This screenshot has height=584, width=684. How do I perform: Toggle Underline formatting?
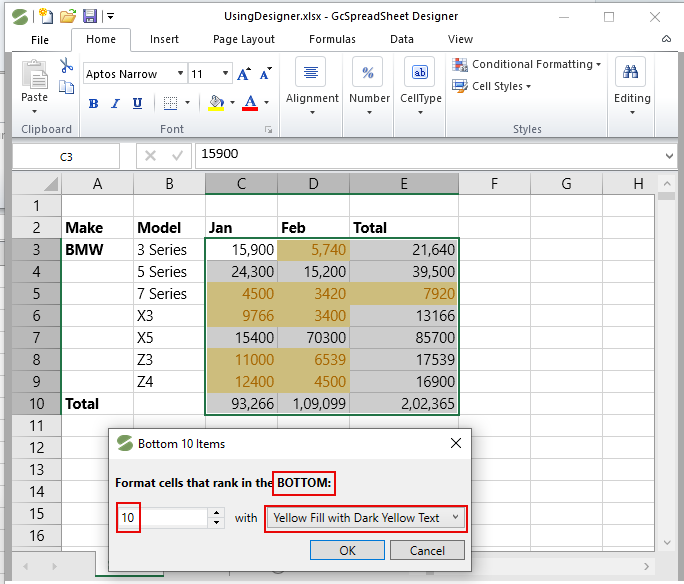coord(137,103)
